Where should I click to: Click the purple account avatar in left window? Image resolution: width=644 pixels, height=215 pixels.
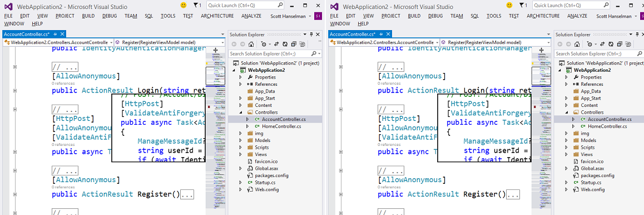[318, 16]
